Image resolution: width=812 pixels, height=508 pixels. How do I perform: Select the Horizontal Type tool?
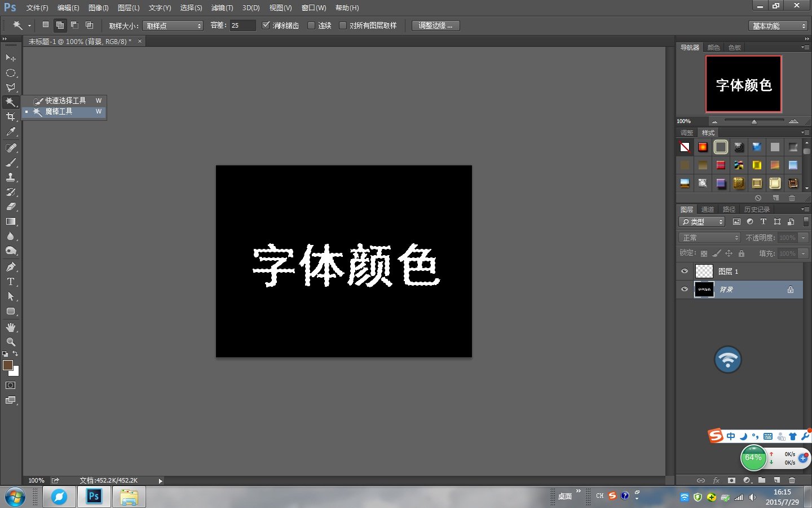point(11,282)
